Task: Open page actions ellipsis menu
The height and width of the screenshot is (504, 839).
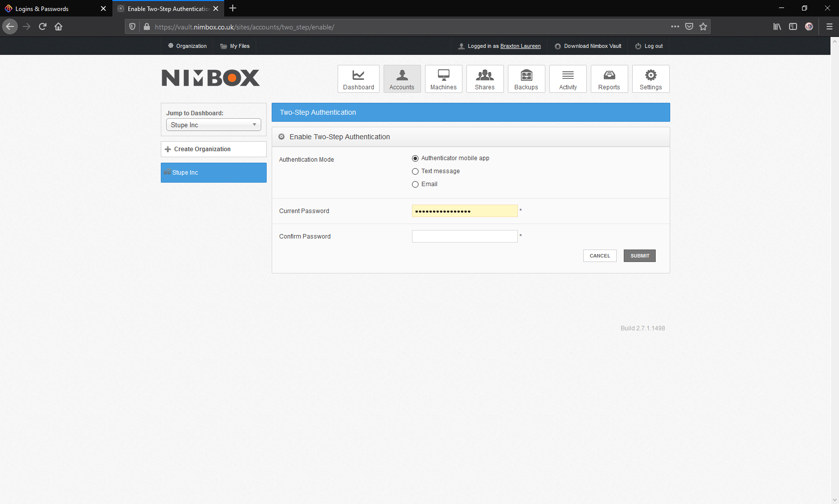Action: click(675, 26)
